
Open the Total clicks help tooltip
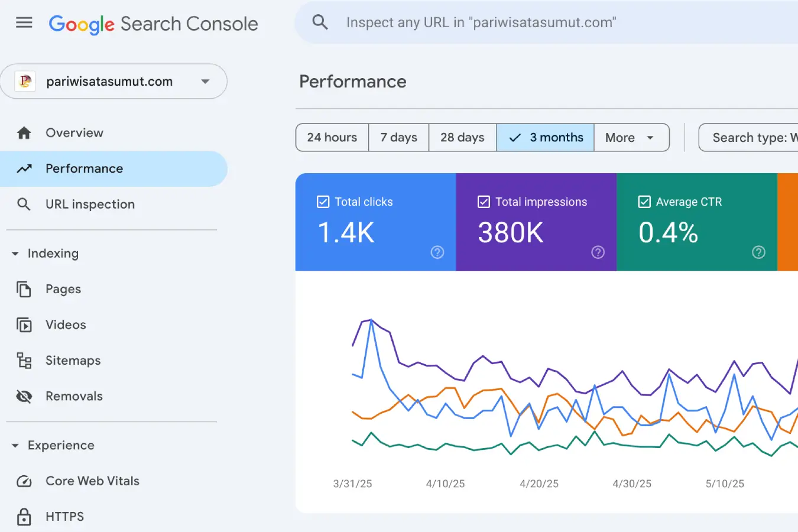[437, 252]
